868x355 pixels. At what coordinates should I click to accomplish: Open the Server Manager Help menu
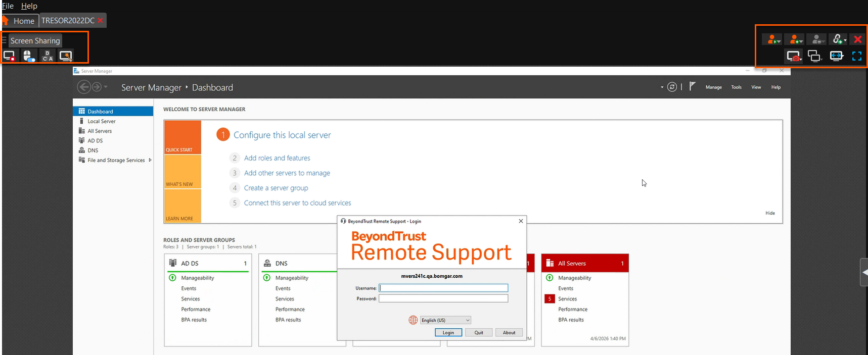(x=776, y=87)
